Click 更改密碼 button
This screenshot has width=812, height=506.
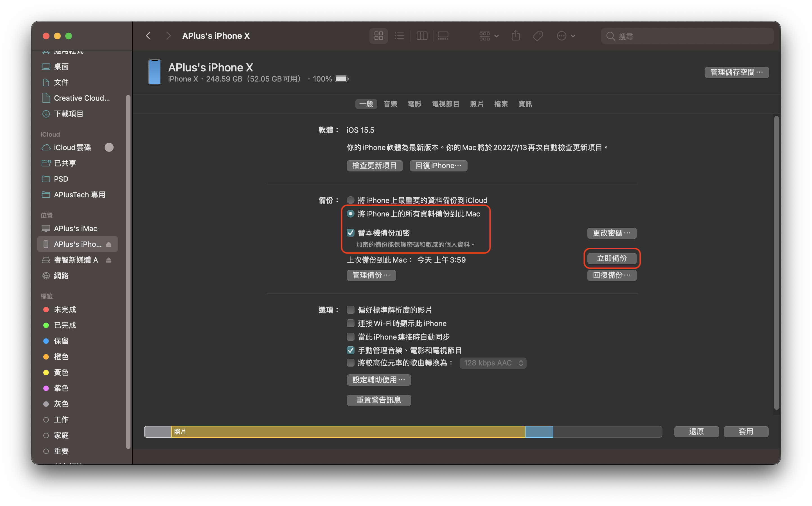[x=612, y=233]
